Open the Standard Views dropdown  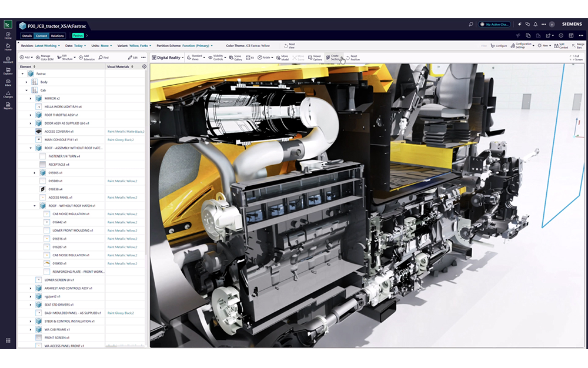pyautogui.click(x=196, y=58)
